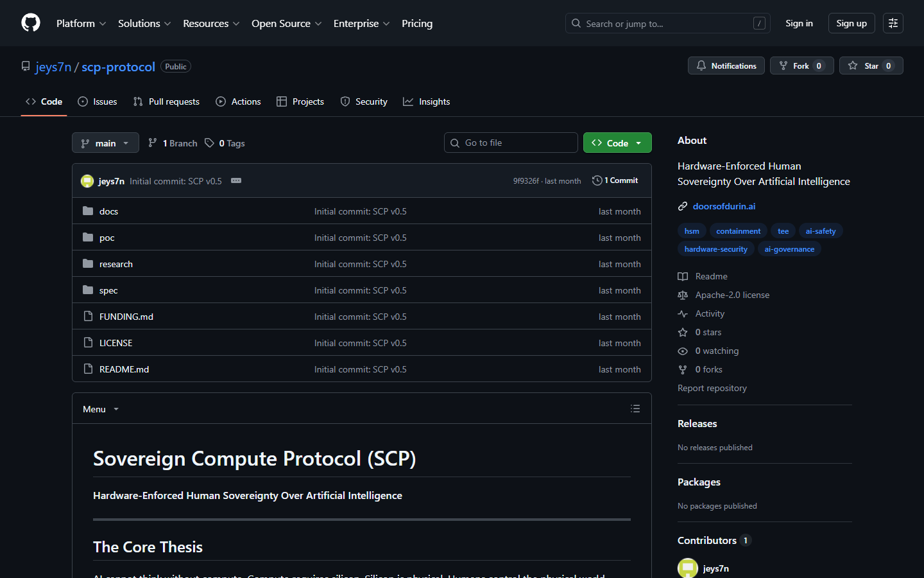Click the forks icon in the sidebar

683,369
